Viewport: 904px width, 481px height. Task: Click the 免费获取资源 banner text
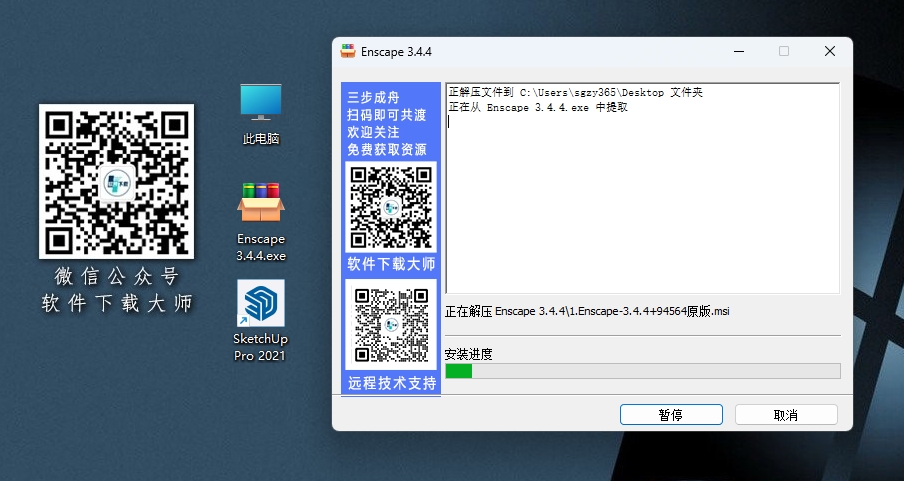coord(387,149)
